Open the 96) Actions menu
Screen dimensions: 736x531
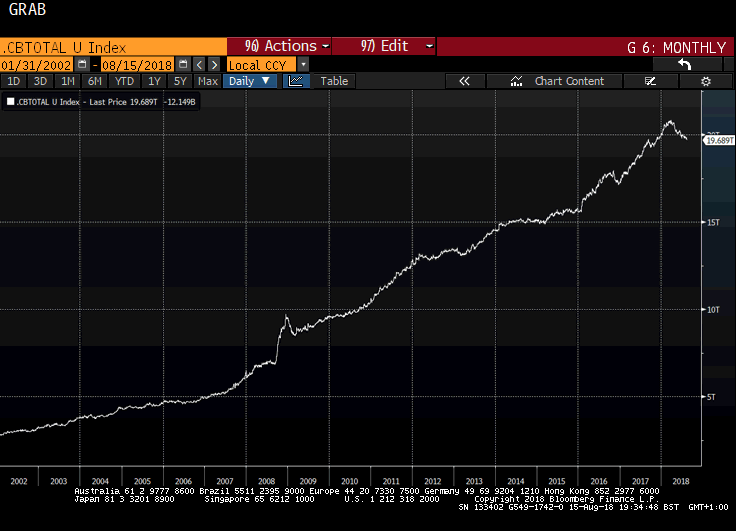coord(279,46)
